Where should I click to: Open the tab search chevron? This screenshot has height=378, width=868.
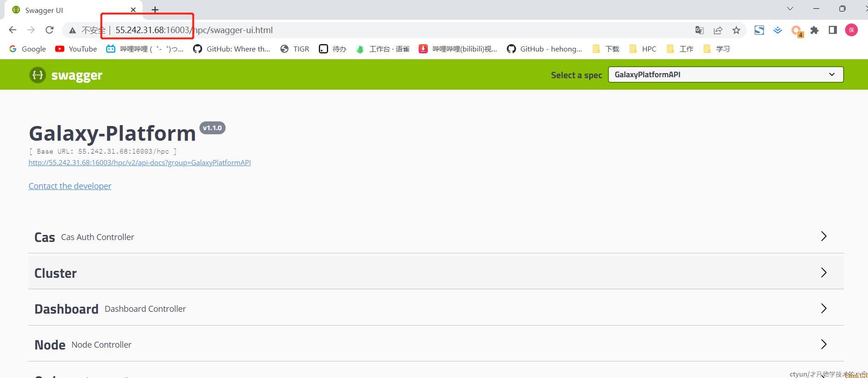[790, 9]
